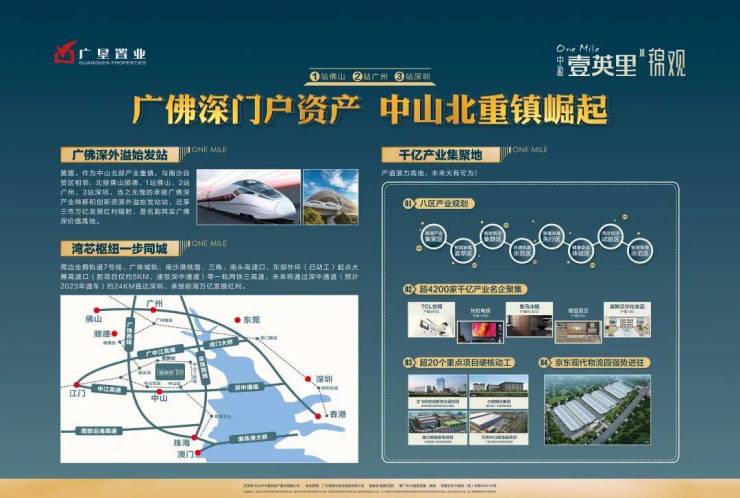Click the 澳门 red city marker
The image size is (740, 498).
[x=198, y=453]
